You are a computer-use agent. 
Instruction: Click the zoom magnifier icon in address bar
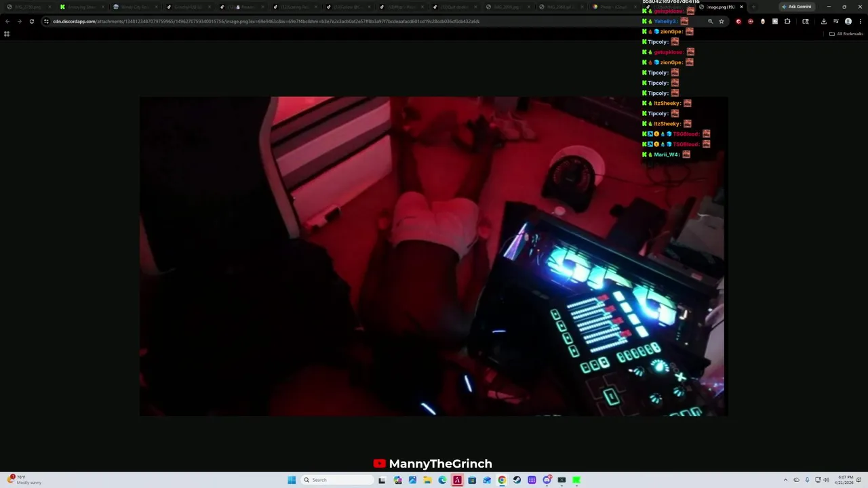pyautogui.click(x=710, y=21)
